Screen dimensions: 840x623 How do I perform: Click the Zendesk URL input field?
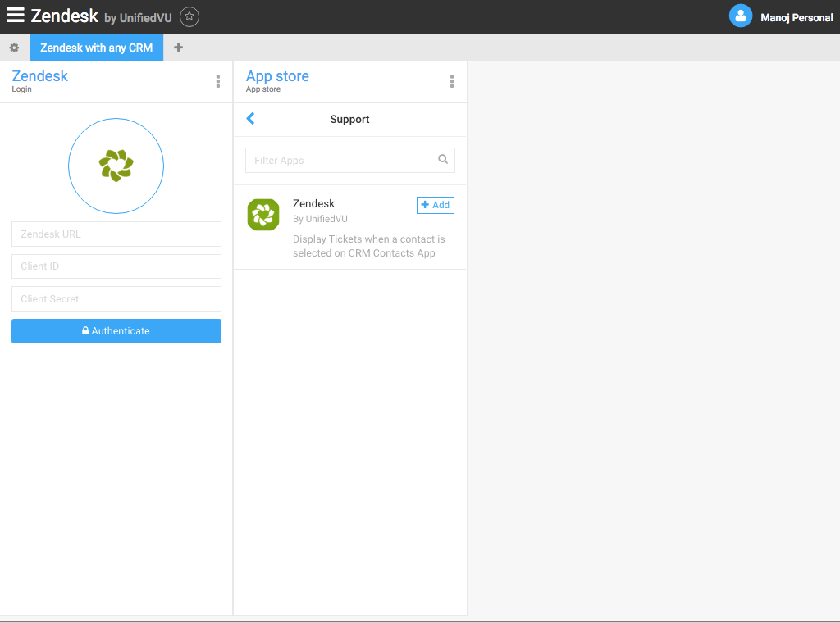point(116,234)
